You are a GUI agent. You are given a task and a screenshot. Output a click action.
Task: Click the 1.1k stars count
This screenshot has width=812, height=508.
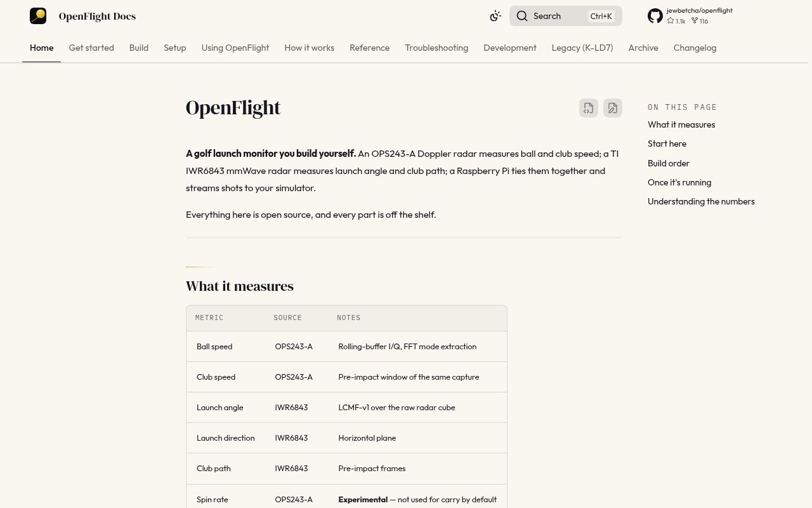click(x=676, y=21)
